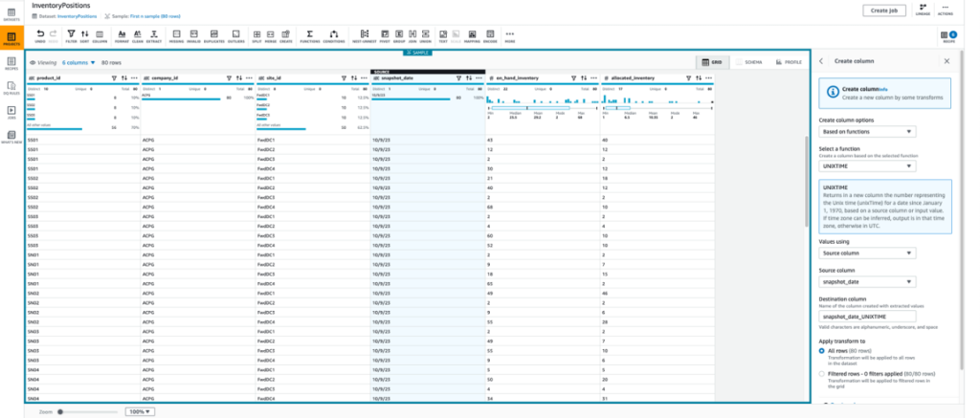Image resolution: width=980 pixels, height=418 pixels.
Task: Switch to the Grid view tab
Action: tap(712, 62)
